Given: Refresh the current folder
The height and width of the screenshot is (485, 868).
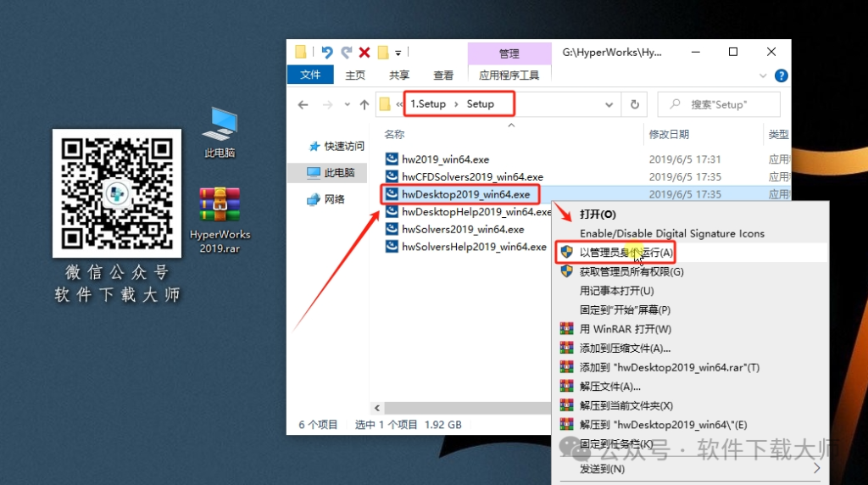Looking at the screenshot, I should [x=635, y=104].
